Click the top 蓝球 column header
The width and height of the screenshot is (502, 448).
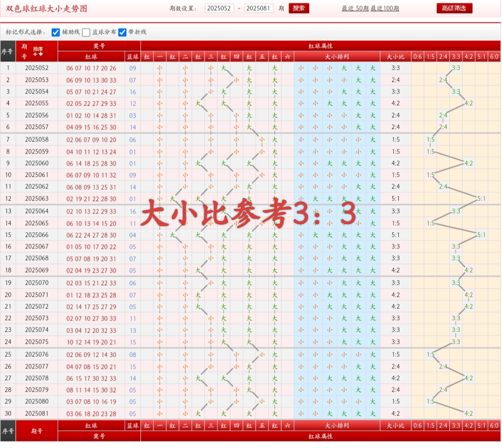tap(132, 57)
